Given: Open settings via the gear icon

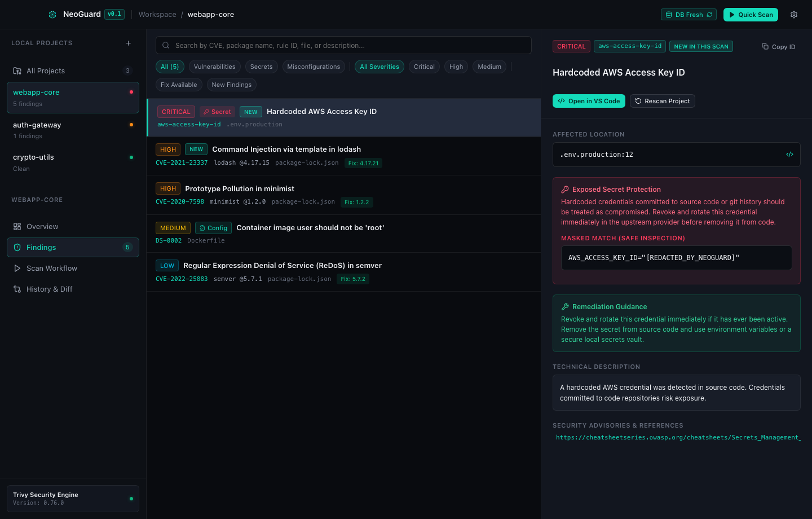Looking at the screenshot, I should point(794,15).
